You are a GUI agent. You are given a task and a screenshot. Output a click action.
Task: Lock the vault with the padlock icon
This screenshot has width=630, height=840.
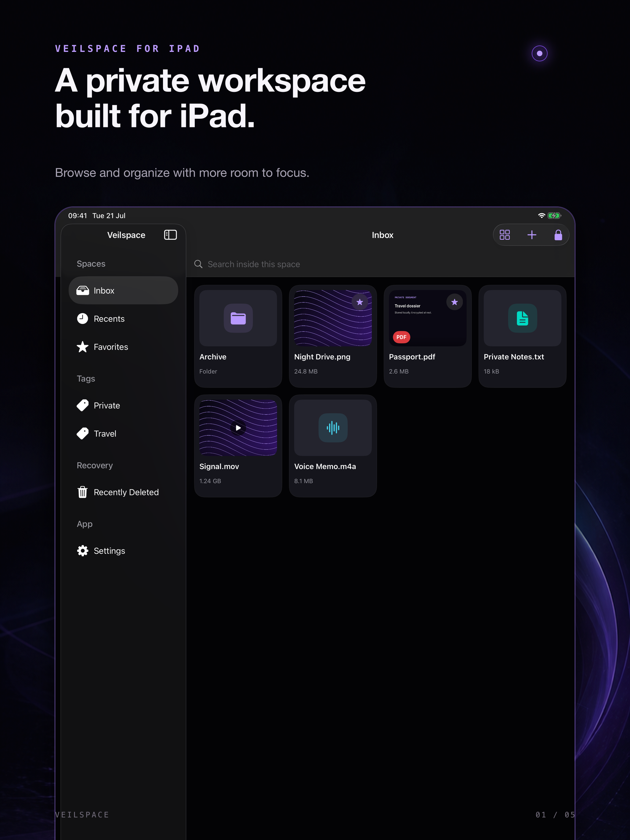(558, 235)
